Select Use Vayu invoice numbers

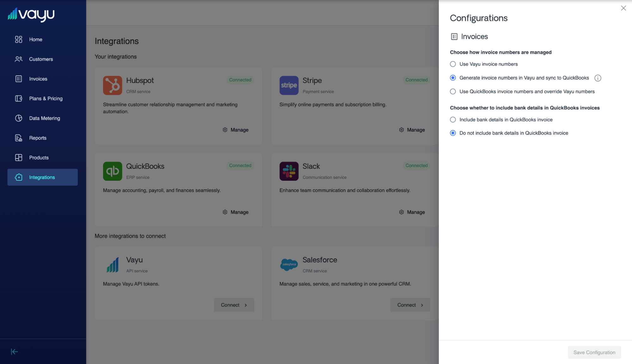(x=453, y=64)
